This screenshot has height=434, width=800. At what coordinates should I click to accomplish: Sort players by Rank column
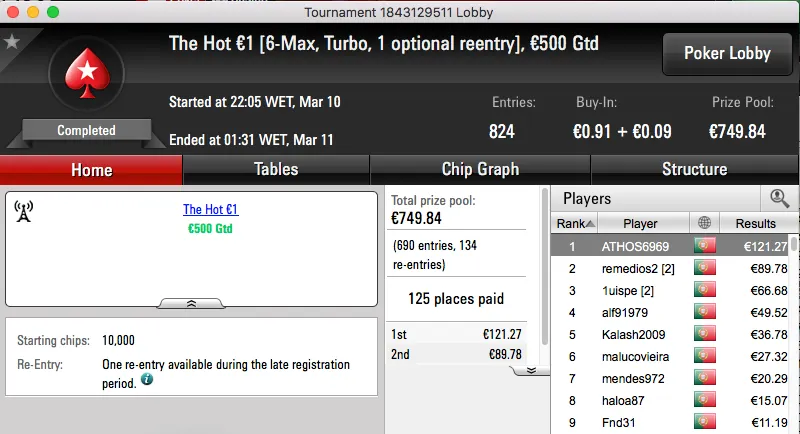[576, 224]
